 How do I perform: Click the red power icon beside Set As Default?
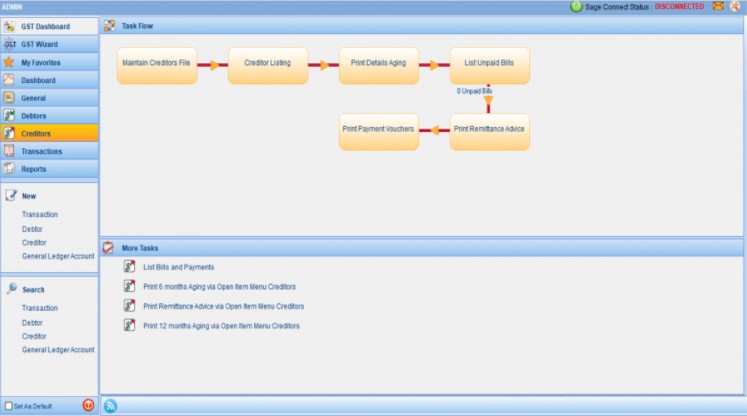[88, 406]
